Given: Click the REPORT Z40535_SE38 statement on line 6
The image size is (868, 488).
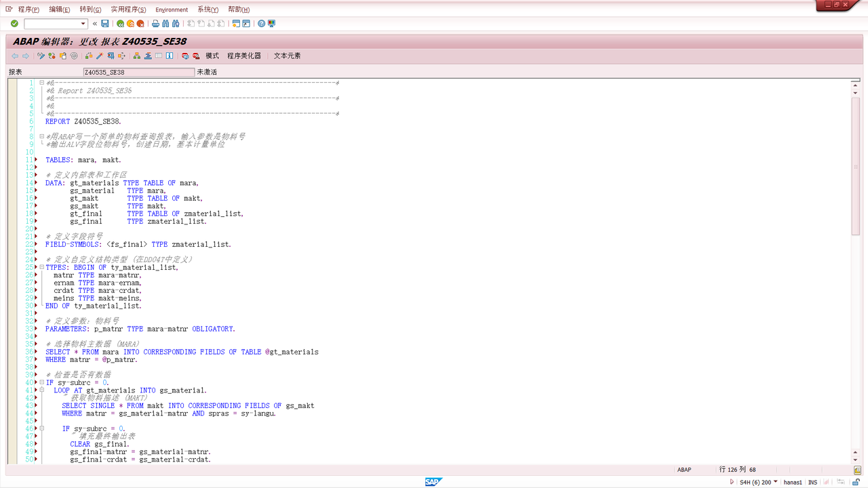Looking at the screenshot, I should (83, 121).
